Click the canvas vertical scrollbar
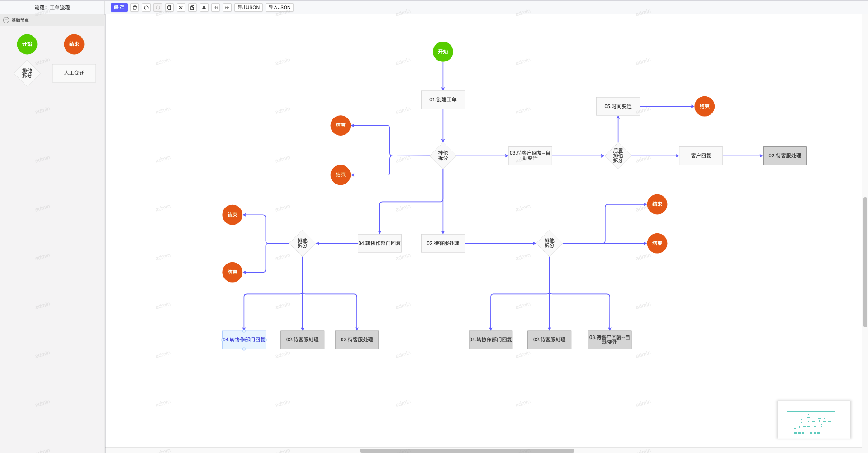Screen dimensions: 868x453 click(865, 262)
